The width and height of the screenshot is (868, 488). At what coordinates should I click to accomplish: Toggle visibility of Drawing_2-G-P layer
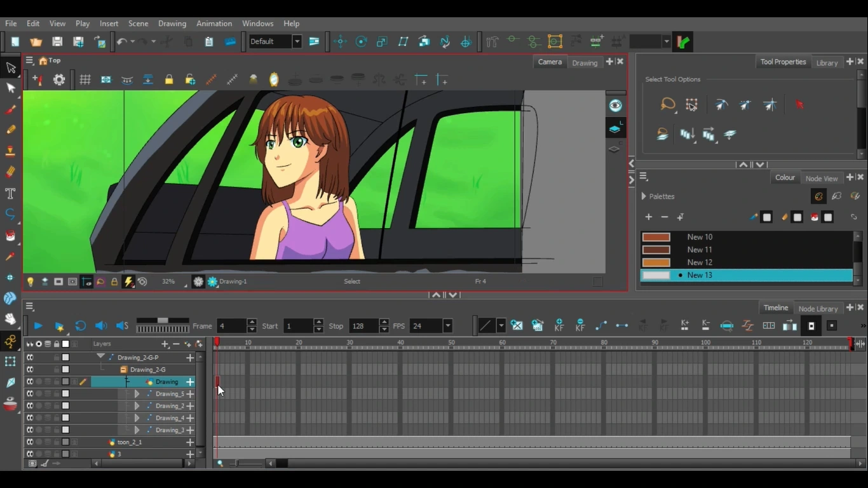click(30, 357)
